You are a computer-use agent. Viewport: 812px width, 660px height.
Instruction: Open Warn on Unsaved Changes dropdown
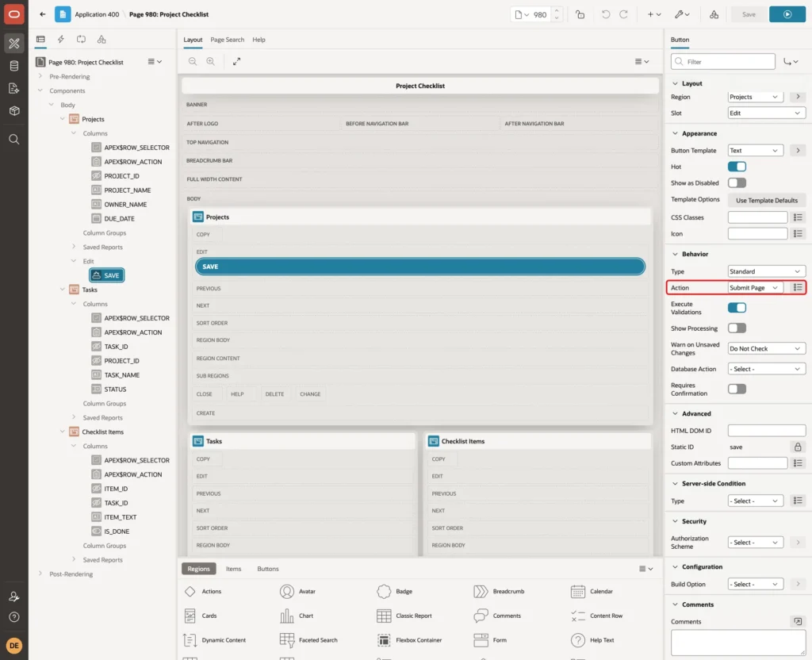767,349
